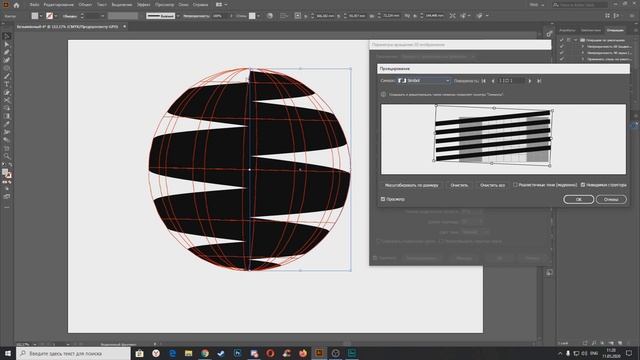Screen dimensions: 640x360
Task: Select the Direct Selection tool
Action: (7, 44)
